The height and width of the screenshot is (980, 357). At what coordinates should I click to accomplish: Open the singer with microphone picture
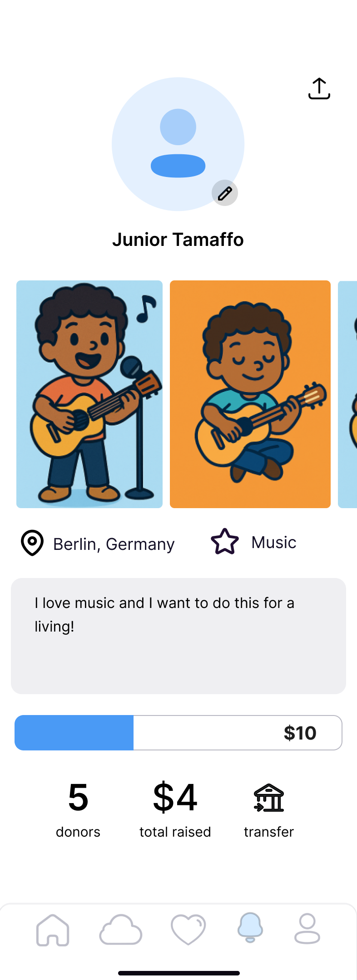click(89, 394)
